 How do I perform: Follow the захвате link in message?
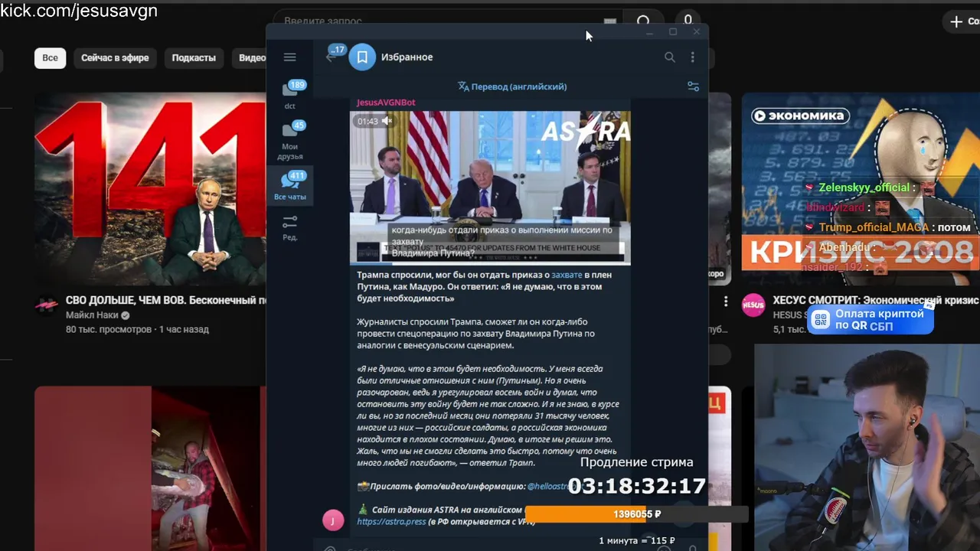tap(567, 275)
